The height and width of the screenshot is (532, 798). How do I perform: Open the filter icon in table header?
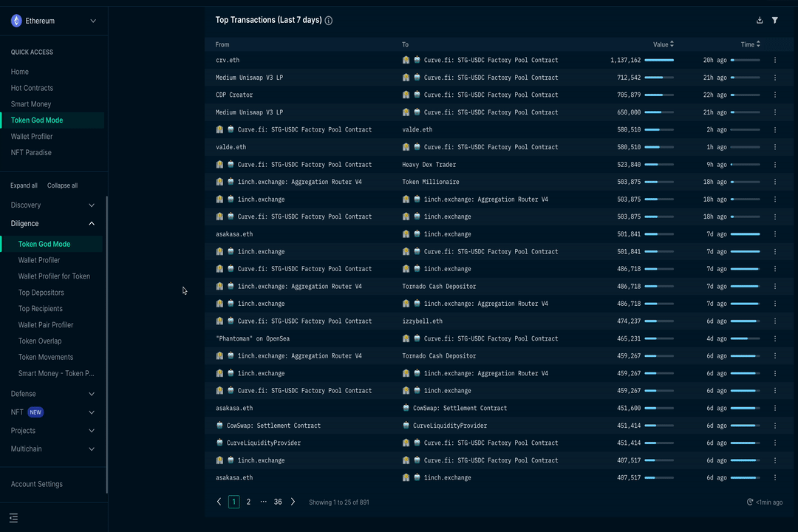774,21
